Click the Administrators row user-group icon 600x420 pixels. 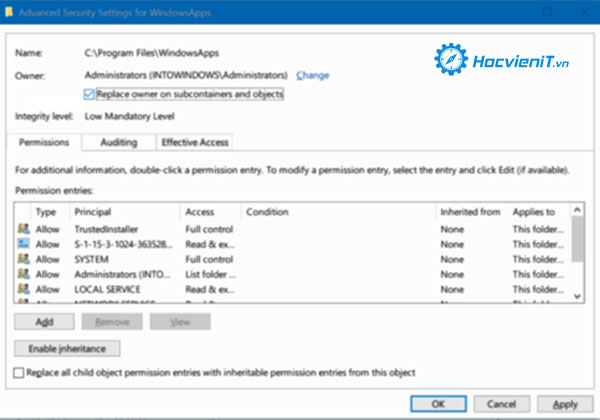(x=23, y=274)
